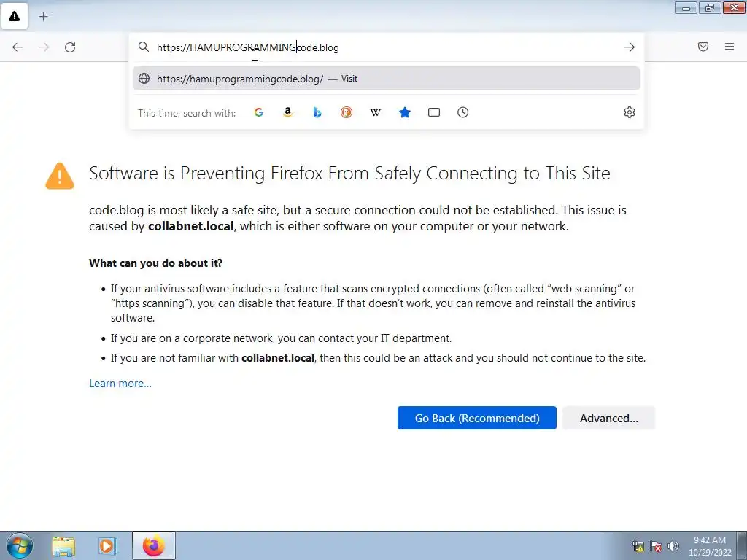Viewport: 747px width, 560px height.
Task: Search with DuckDuckGo engine icon
Action: 347,112
